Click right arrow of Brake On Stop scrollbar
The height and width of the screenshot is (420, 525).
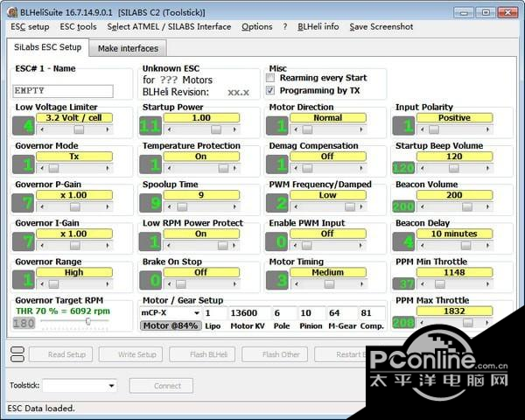click(x=234, y=284)
